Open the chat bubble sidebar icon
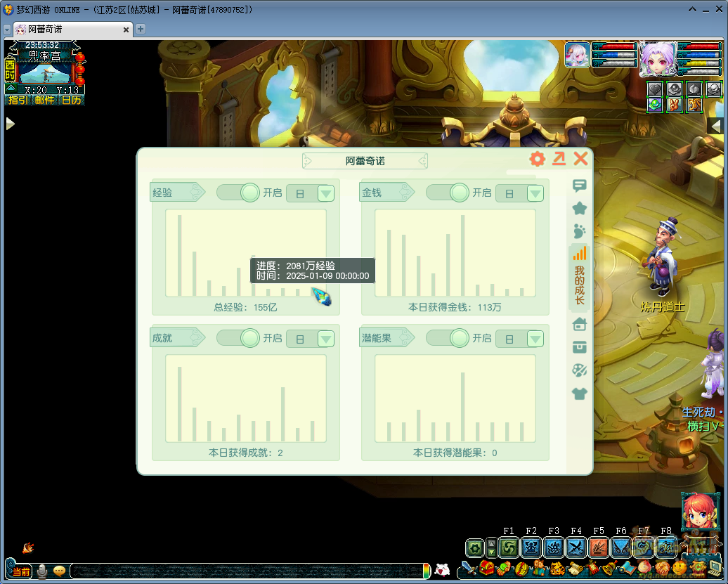Viewport: 728px width, 584px height. click(x=580, y=186)
